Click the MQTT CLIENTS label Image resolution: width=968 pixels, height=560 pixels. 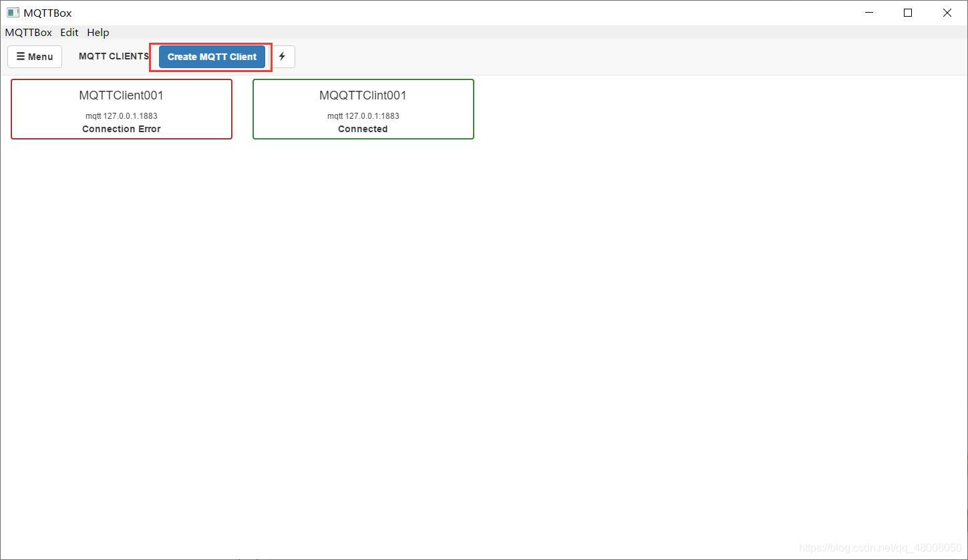114,56
